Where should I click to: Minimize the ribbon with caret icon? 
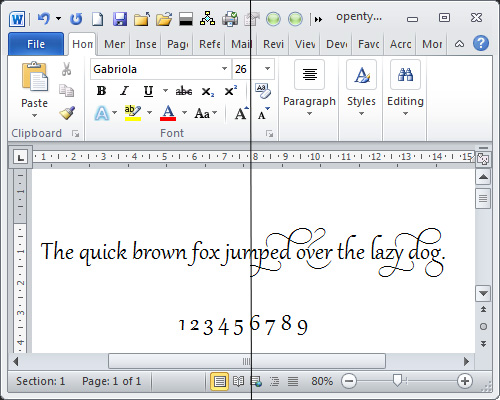(x=459, y=44)
